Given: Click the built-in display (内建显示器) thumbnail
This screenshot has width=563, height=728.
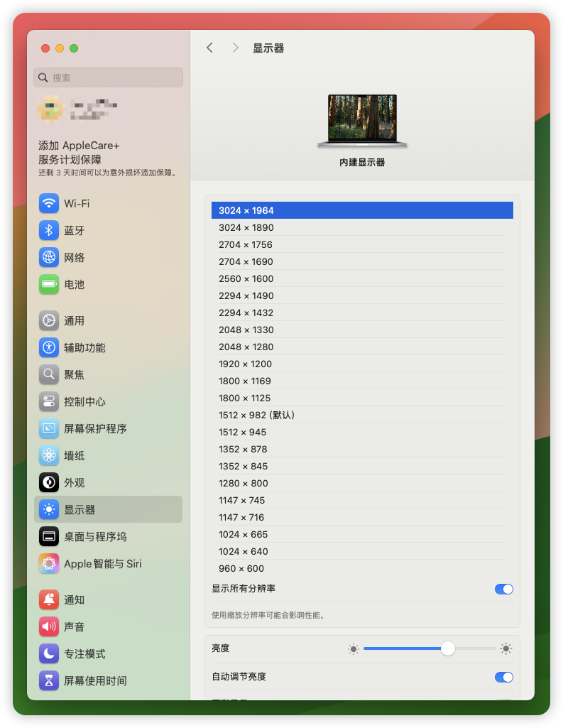Looking at the screenshot, I should click(362, 121).
